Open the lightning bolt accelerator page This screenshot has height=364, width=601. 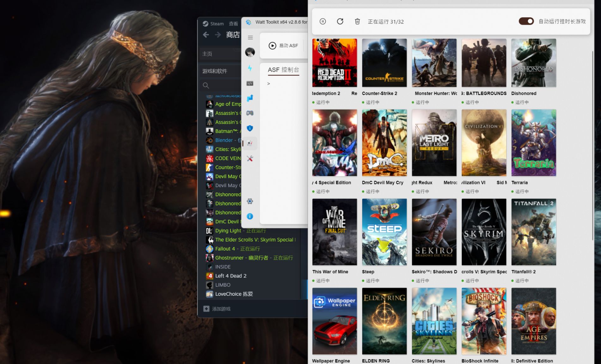[x=250, y=68]
